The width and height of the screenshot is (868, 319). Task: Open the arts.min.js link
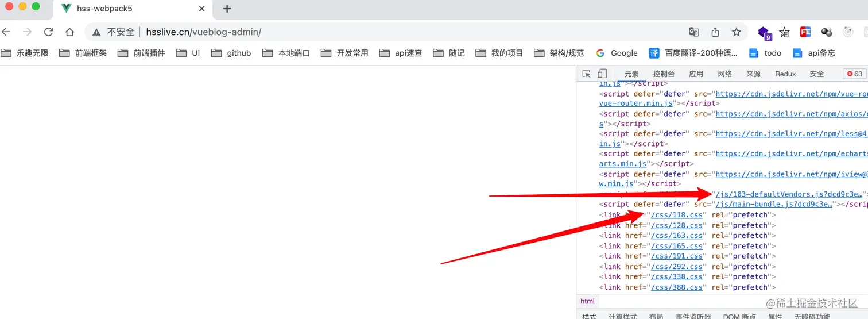[622, 164]
